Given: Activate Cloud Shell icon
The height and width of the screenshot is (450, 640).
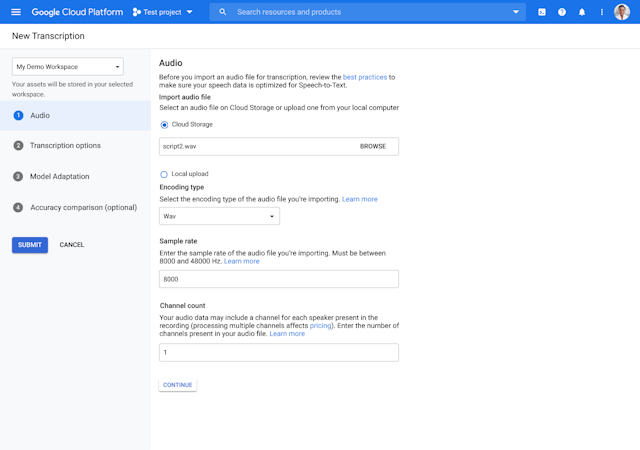Looking at the screenshot, I should click(x=542, y=12).
